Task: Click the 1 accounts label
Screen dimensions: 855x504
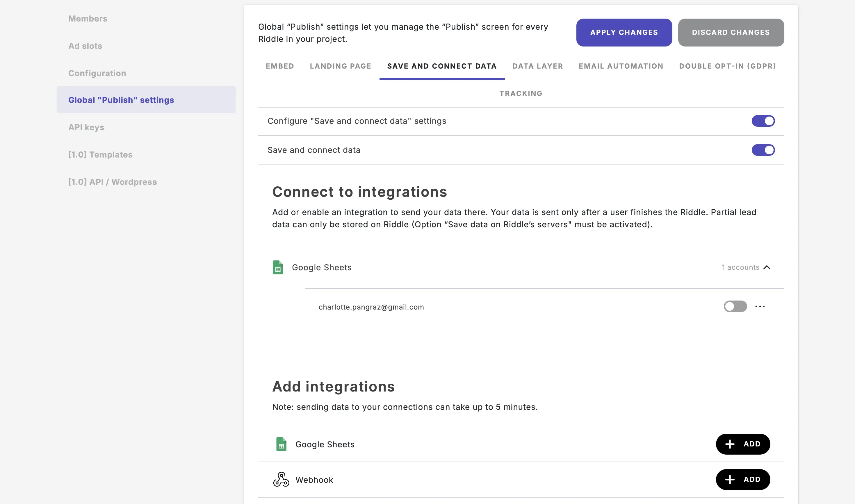Action: click(740, 267)
